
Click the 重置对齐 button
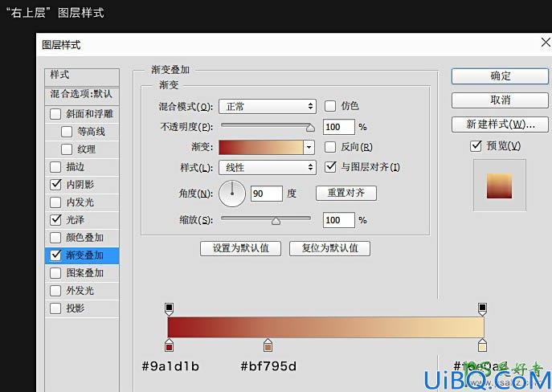346,193
